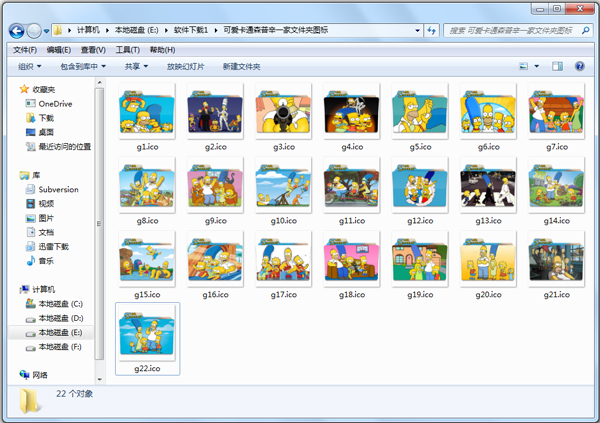Click the Back navigation arrow
The width and height of the screenshot is (600, 423).
(15, 31)
